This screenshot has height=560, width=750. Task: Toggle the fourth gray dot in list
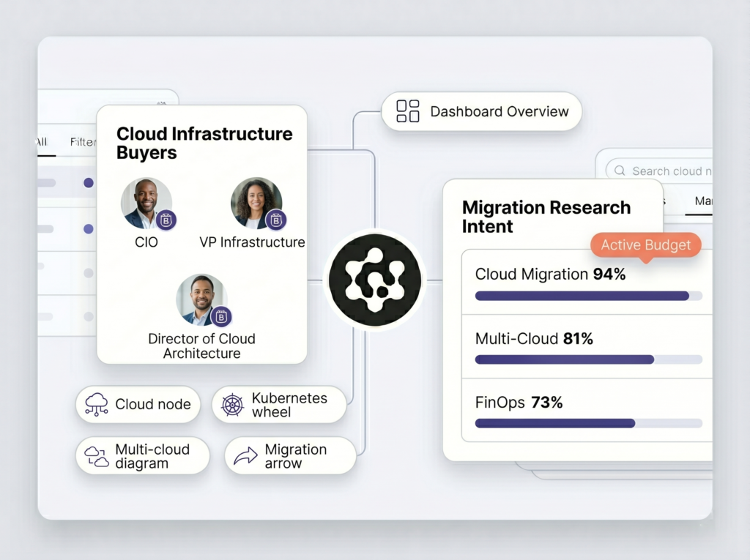click(x=89, y=316)
